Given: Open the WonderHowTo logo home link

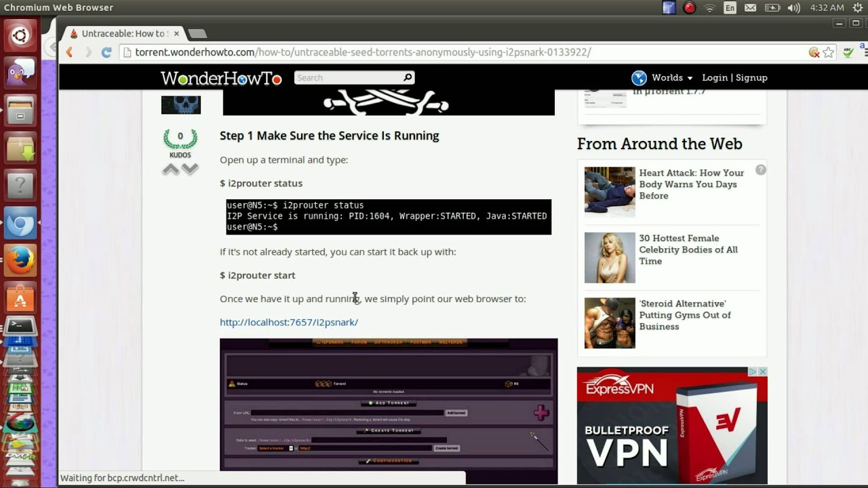Looking at the screenshot, I should point(221,78).
